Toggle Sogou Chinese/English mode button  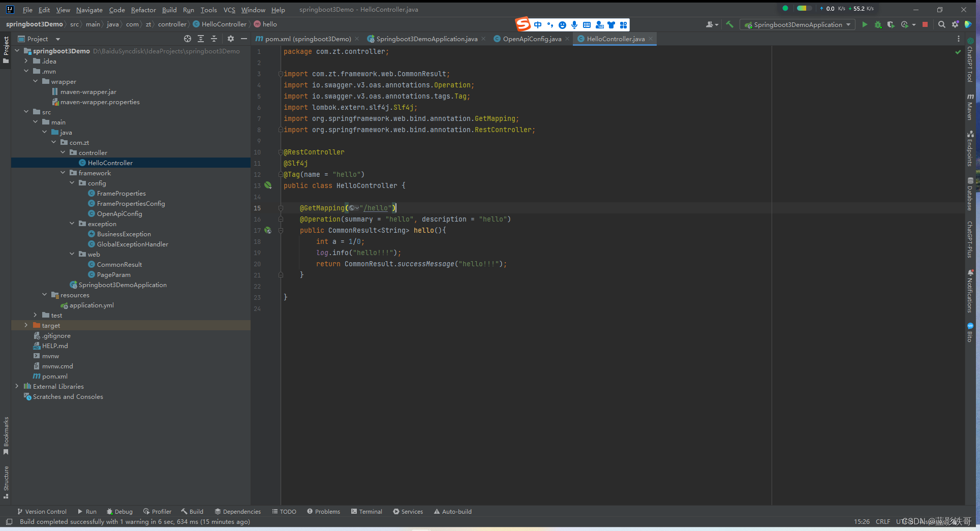pyautogui.click(x=538, y=24)
